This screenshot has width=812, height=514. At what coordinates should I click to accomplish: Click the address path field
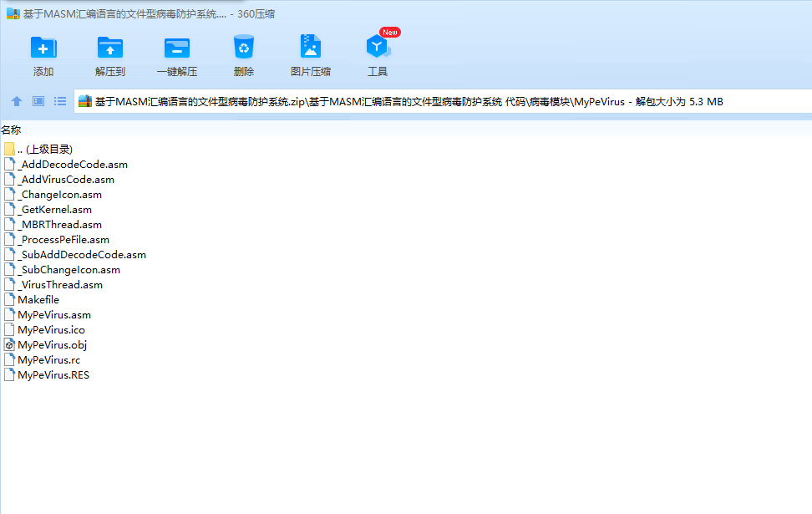click(x=443, y=101)
